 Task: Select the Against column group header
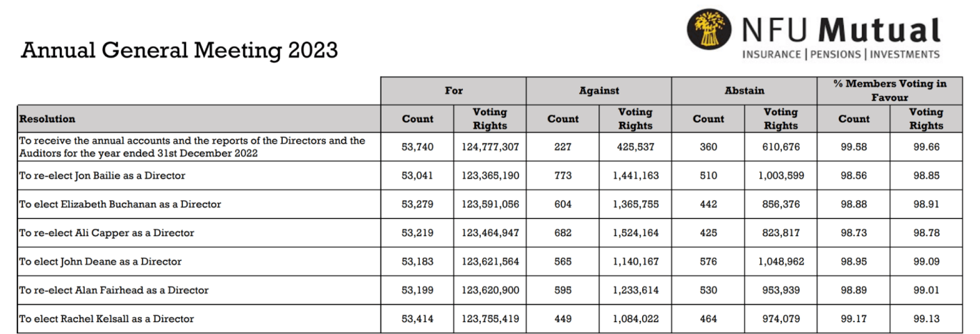[599, 90]
